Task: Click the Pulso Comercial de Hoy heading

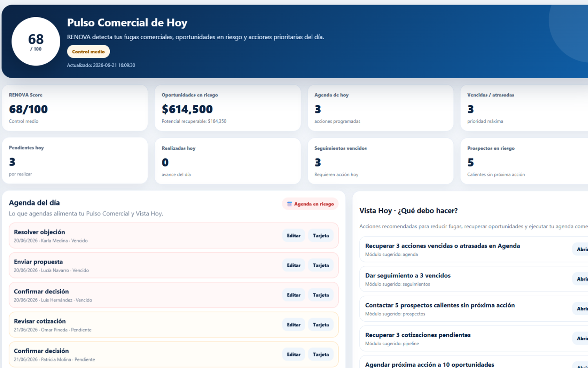Action: coord(127,23)
